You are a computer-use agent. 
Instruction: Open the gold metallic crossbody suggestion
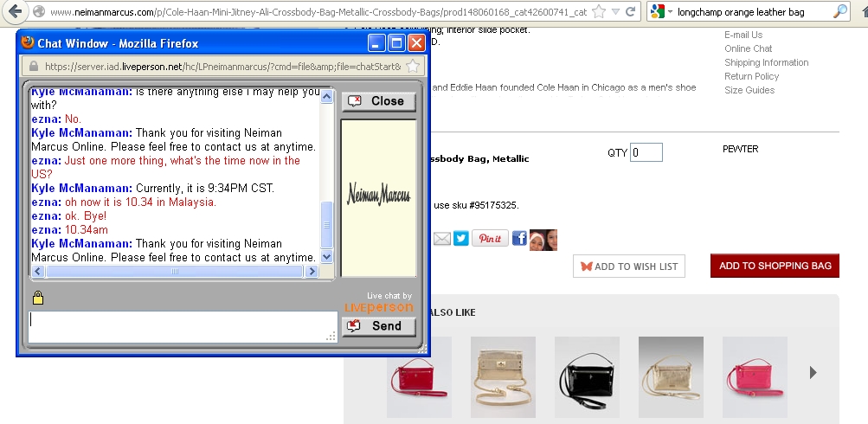pos(671,377)
